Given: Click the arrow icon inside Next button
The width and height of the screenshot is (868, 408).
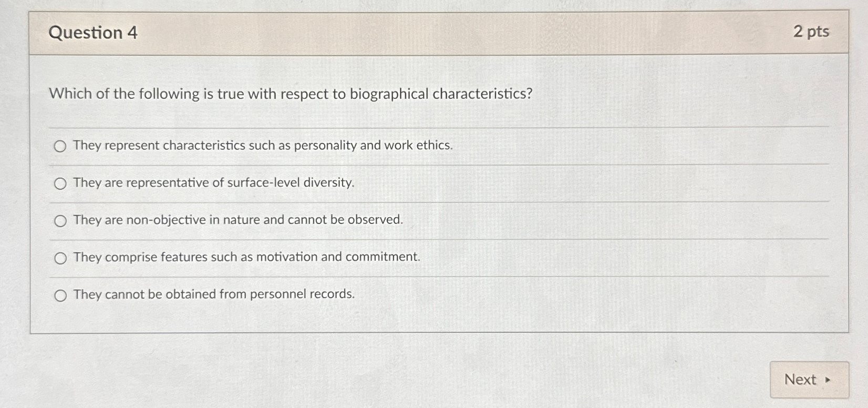Looking at the screenshot, I should click(x=829, y=379).
